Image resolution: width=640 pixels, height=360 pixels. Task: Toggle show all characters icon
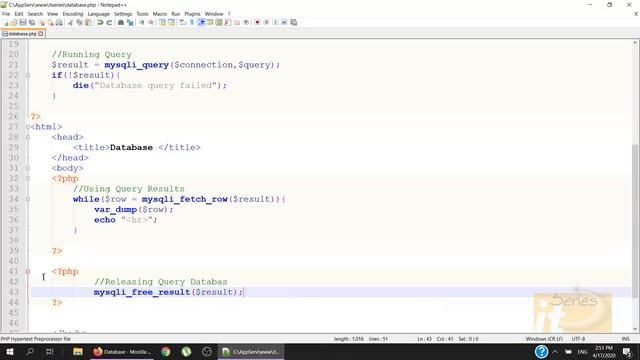(x=192, y=22)
